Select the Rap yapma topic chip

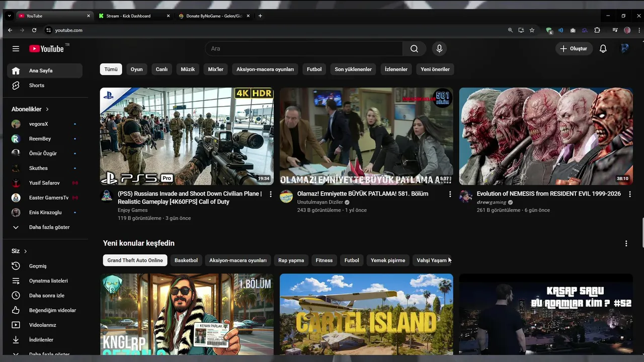[291, 260]
